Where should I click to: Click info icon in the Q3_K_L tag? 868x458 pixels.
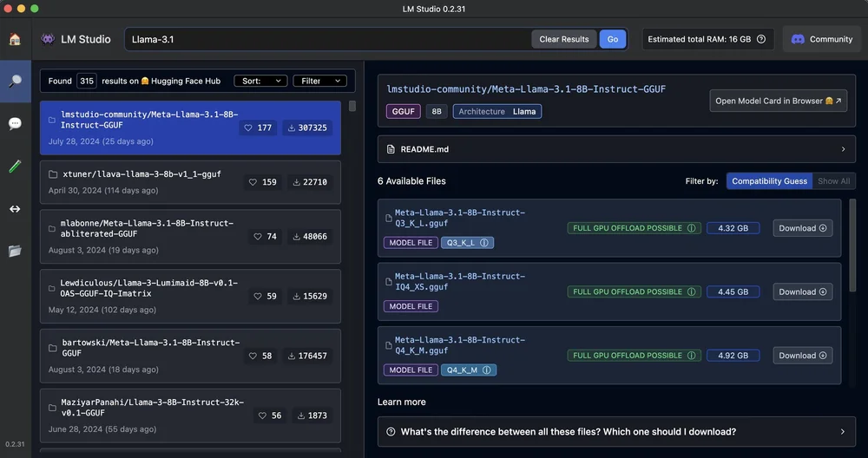[x=484, y=242]
